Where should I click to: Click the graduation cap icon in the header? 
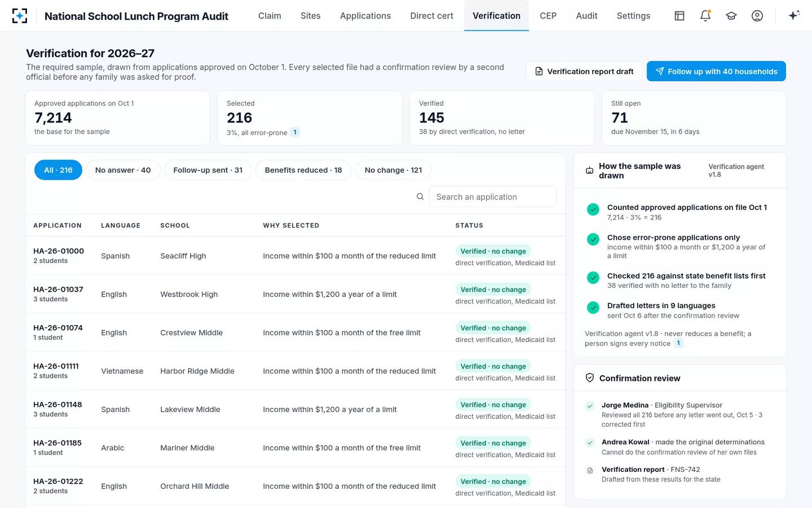pyautogui.click(x=731, y=16)
